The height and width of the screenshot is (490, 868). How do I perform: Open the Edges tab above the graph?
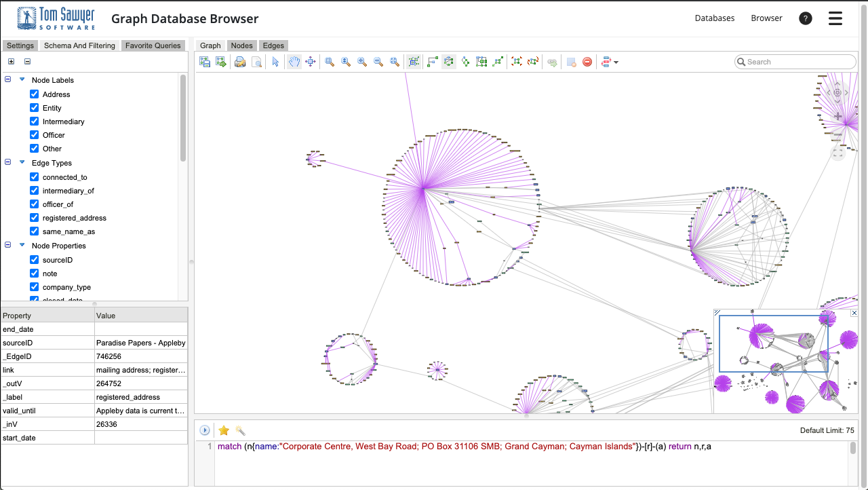coord(273,45)
